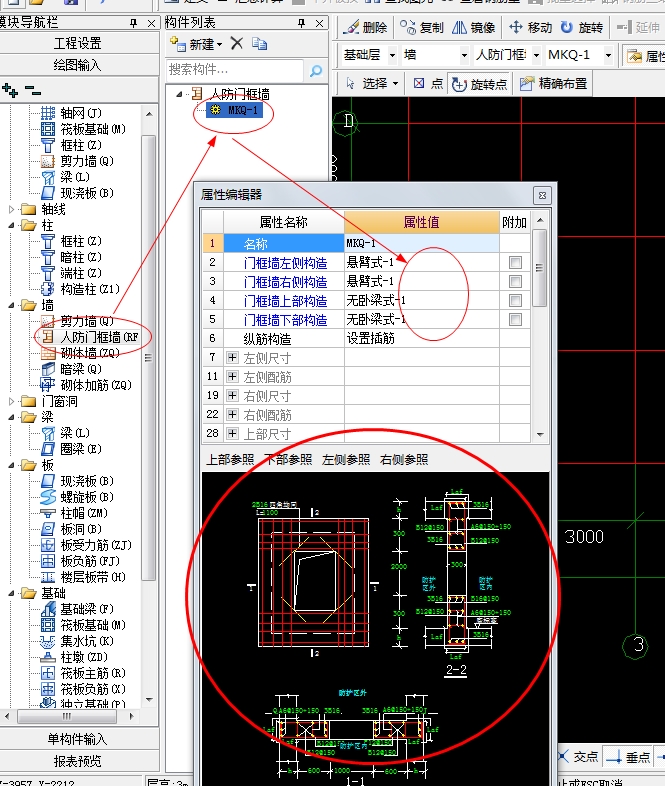The height and width of the screenshot is (786, 665).
Task: Click navigation tree horizontal scrollbar thumb
Action: pos(67,716)
